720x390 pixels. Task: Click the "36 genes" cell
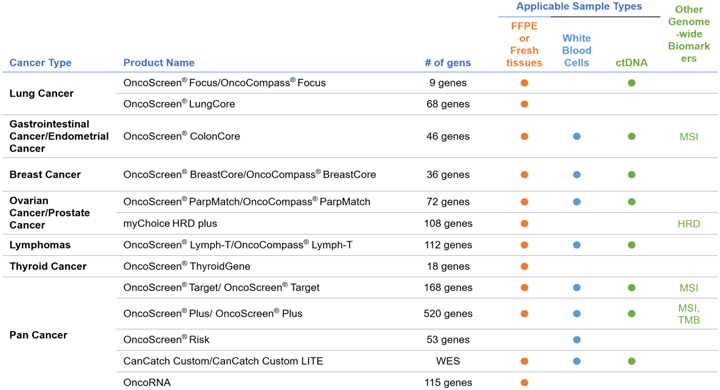pyautogui.click(x=448, y=175)
